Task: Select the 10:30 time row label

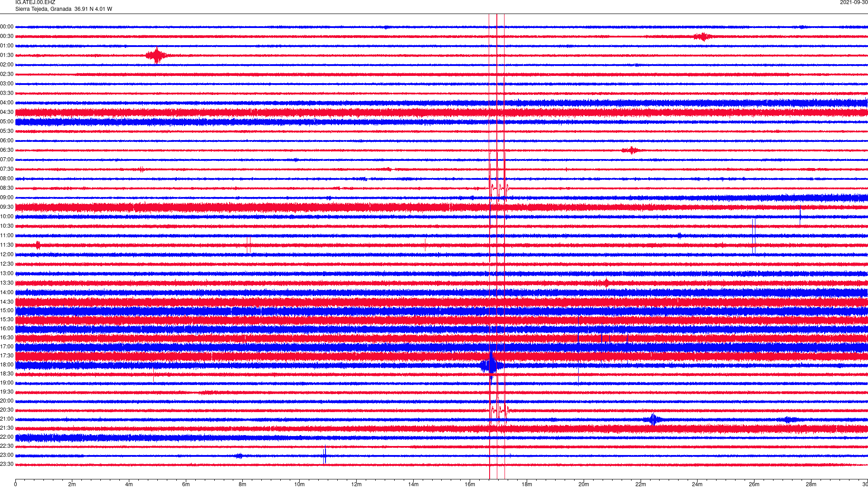Action: pos(7,226)
